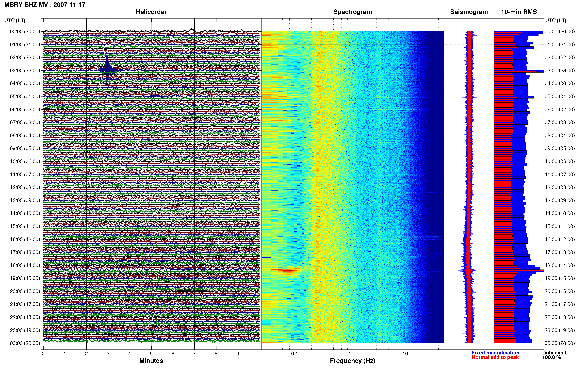588x368 pixels.
Task: Click left time label '18:00 (14:00)'
Action: click(x=25, y=265)
